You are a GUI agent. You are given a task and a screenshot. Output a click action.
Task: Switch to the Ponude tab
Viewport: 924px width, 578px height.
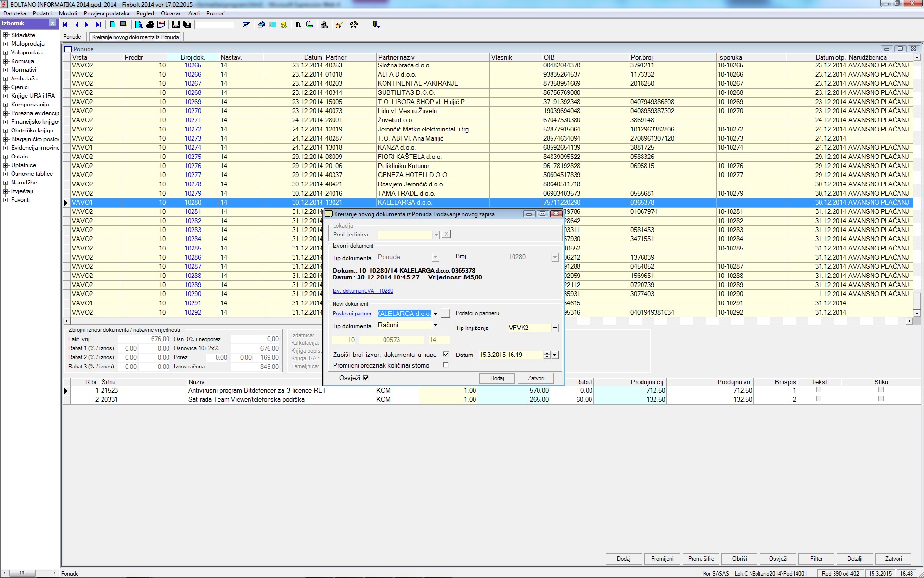click(x=73, y=37)
